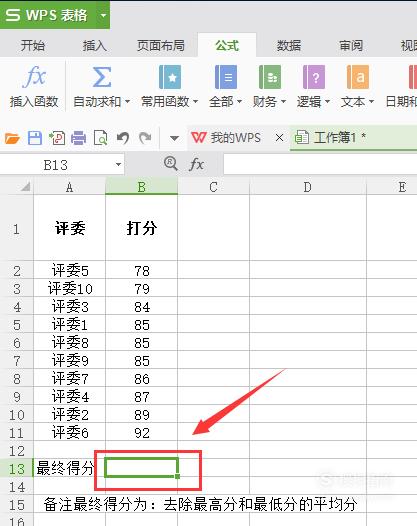Switch to the 数据 ribbon tab

(x=289, y=45)
